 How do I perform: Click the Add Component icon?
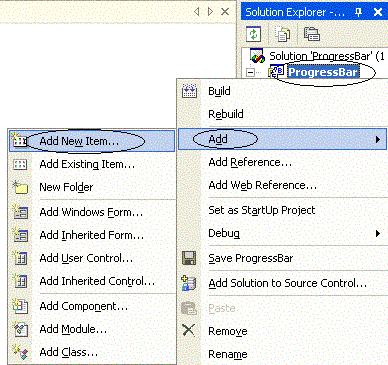click(20, 306)
